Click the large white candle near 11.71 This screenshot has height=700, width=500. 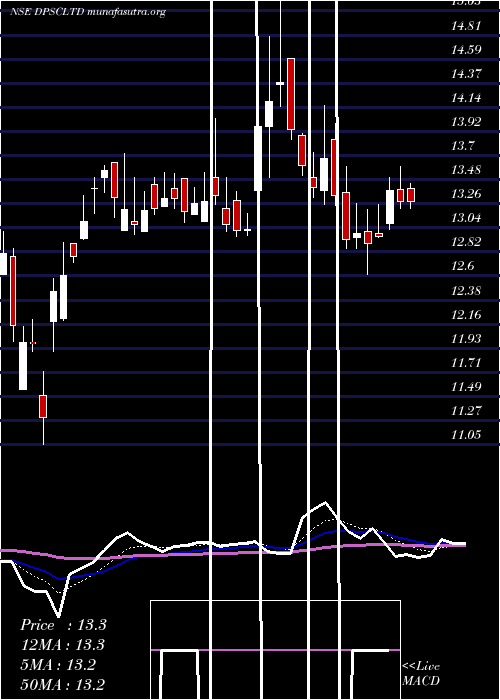[x=23, y=366]
